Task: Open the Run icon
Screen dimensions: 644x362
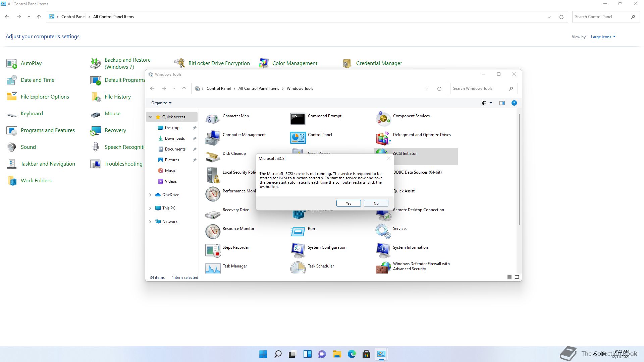Action: coord(298,231)
